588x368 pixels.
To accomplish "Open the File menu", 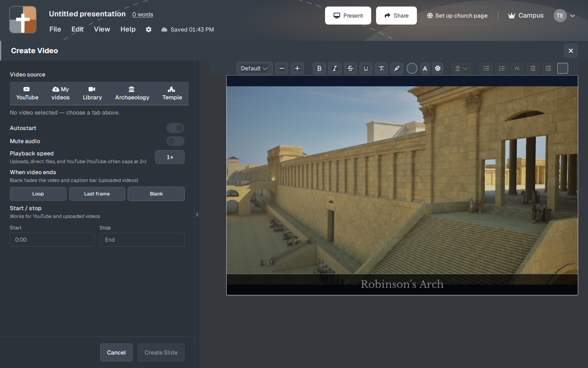I will click(x=55, y=29).
